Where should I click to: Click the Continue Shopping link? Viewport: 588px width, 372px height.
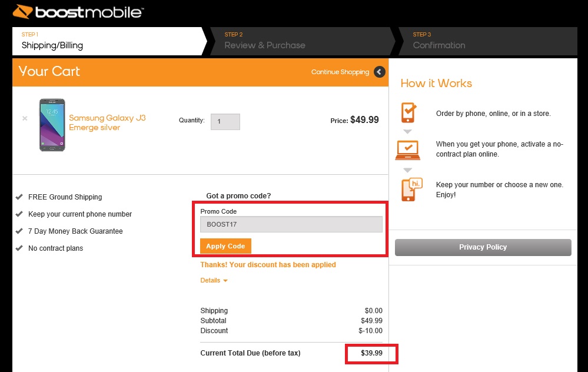pyautogui.click(x=340, y=72)
